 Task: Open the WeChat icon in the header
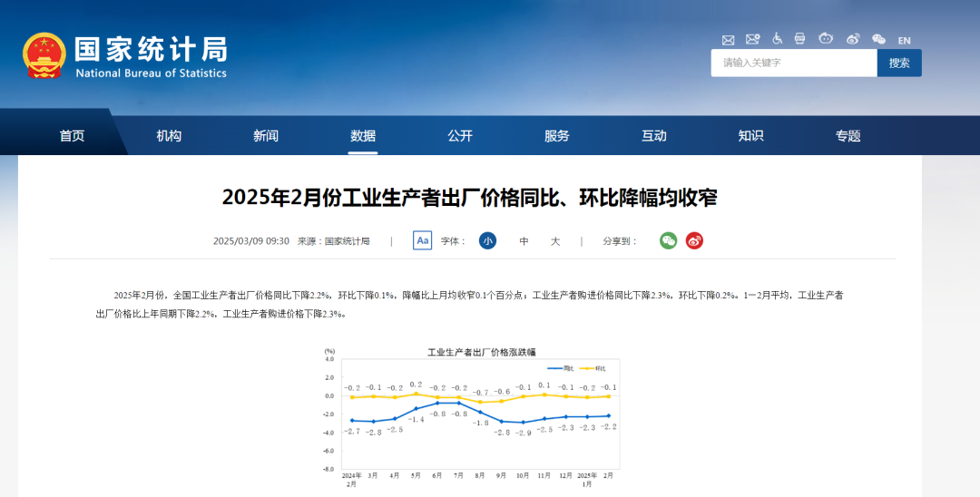click(x=878, y=39)
